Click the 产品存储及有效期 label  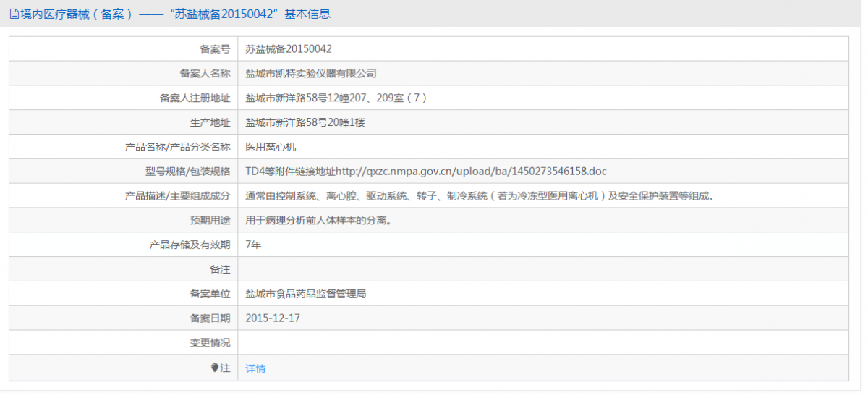coord(190,245)
